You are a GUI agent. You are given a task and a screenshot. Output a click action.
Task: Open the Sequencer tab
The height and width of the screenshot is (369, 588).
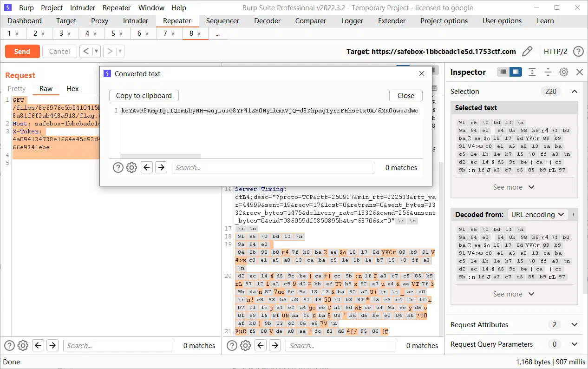click(223, 20)
